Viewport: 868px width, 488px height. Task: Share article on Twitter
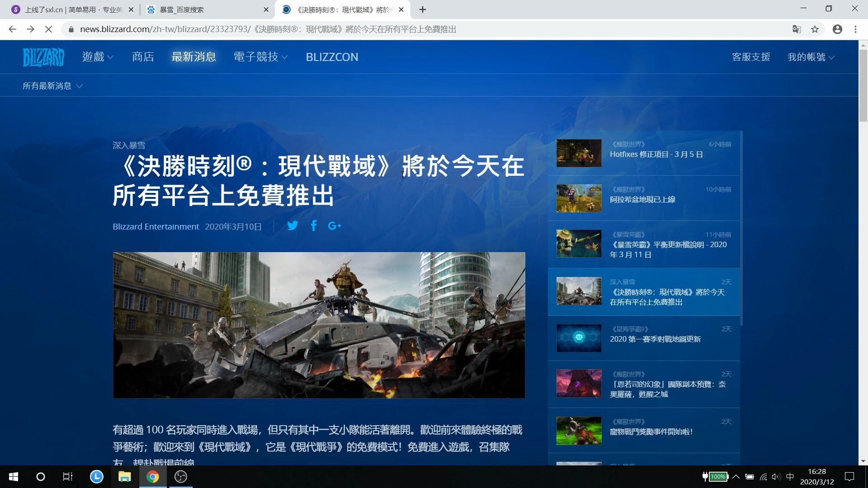[292, 226]
